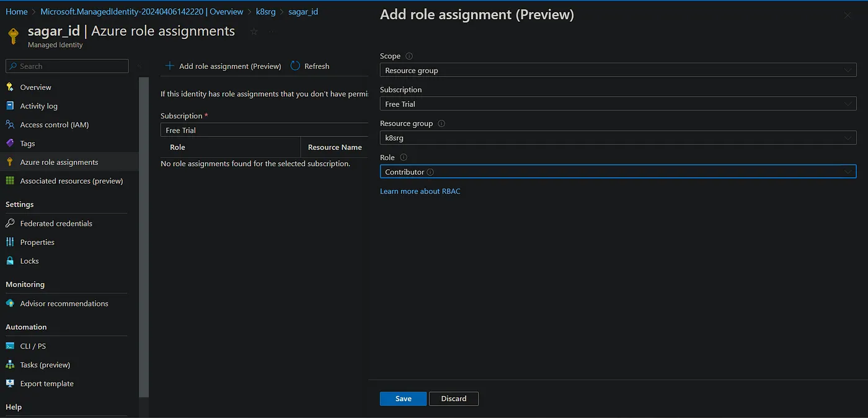This screenshot has height=418, width=868.
Task: Open Properties in Settings section
Action: 37,242
